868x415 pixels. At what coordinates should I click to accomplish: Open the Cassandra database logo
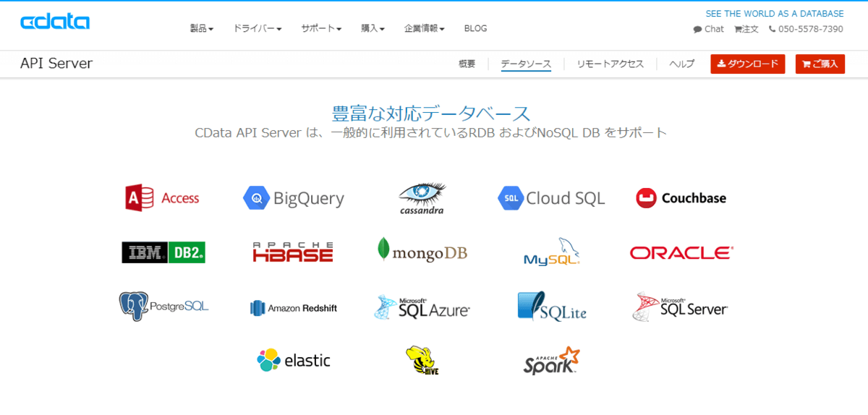click(422, 197)
